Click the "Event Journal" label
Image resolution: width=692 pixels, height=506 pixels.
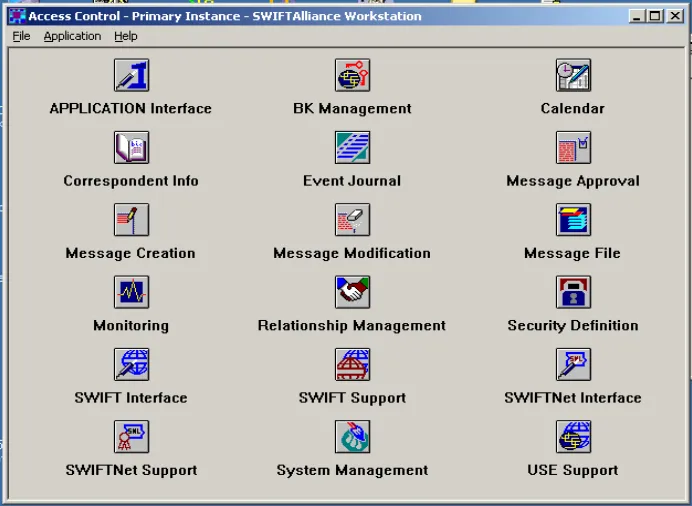[x=352, y=181]
